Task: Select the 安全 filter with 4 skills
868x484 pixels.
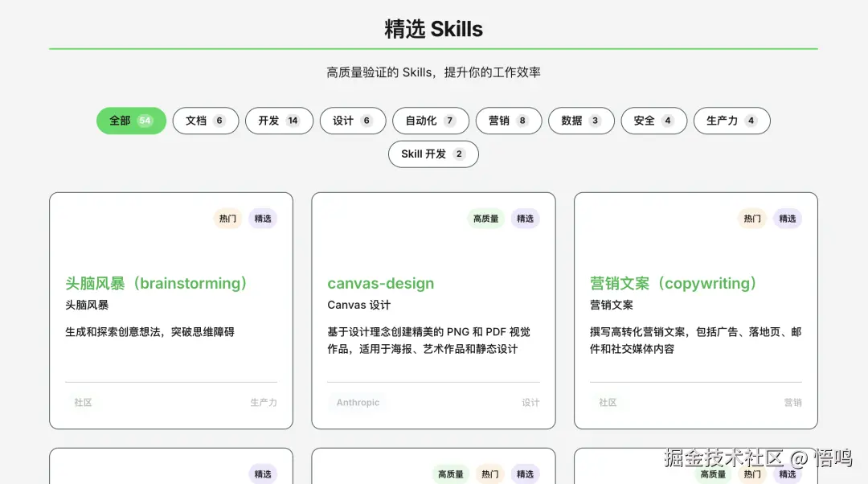Action: click(x=653, y=121)
